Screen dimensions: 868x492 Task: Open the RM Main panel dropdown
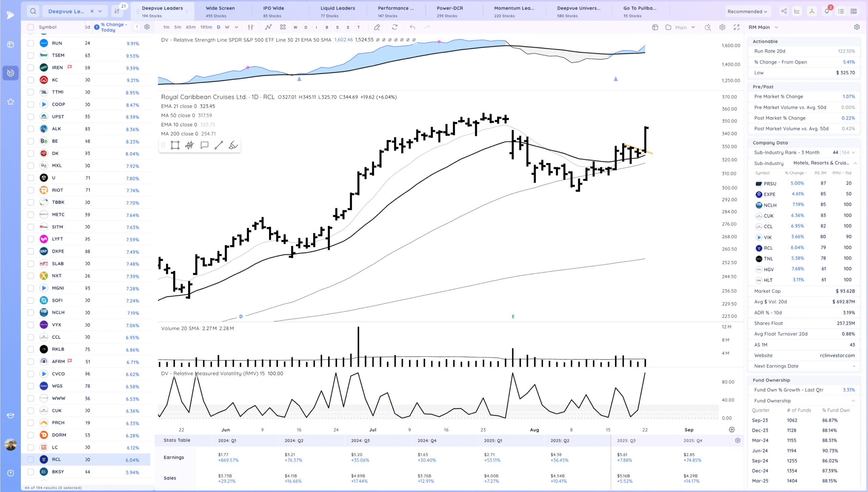(x=763, y=27)
